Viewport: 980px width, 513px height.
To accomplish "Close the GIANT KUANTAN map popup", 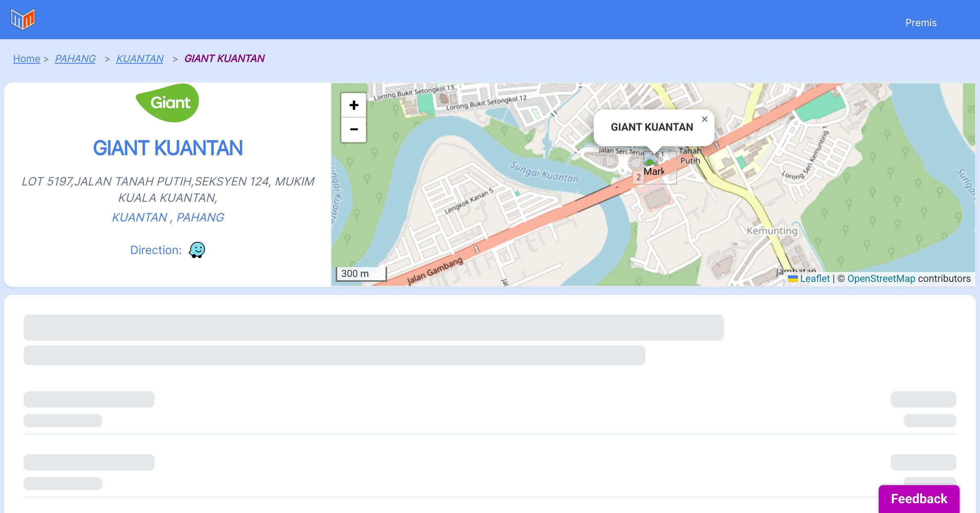I will coord(704,119).
